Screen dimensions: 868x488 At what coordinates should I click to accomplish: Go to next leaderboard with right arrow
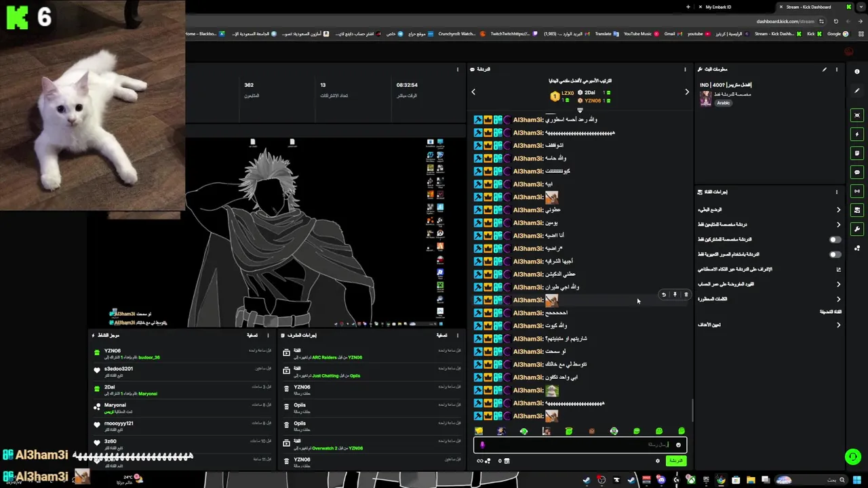click(x=686, y=92)
